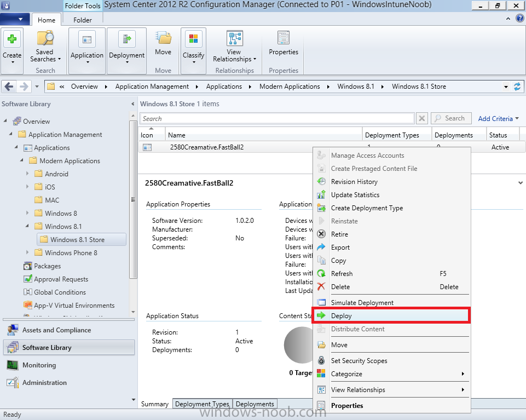Expand the Android folder
The width and height of the screenshot is (526, 420).
pos(27,173)
